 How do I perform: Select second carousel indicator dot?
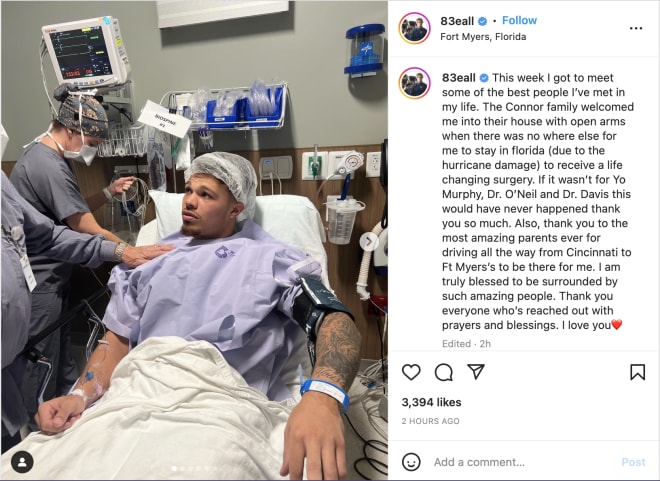click(x=182, y=468)
